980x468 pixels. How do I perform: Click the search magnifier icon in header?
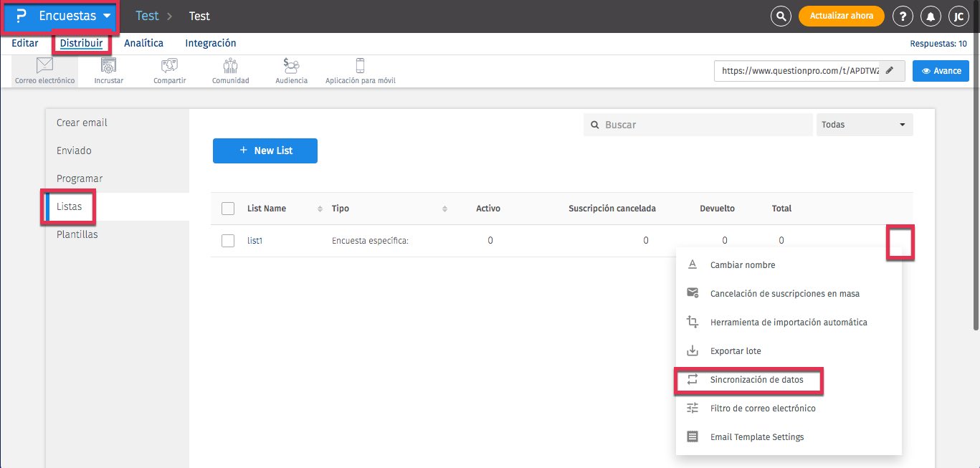click(780, 16)
